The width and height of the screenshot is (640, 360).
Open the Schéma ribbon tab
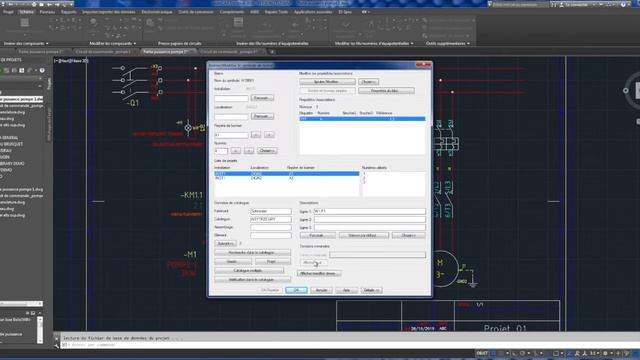[27, 12]
